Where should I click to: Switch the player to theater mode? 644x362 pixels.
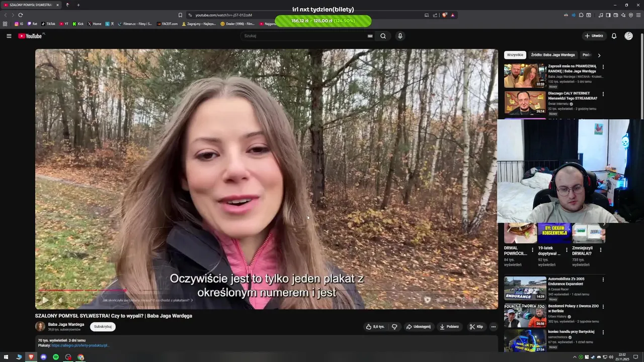[476, 300]
